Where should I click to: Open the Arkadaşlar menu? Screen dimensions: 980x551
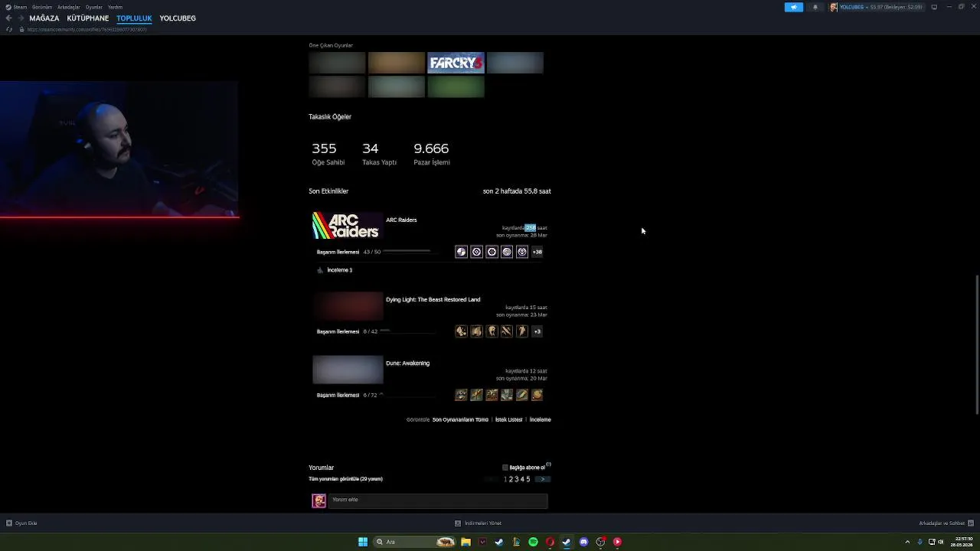tap(69, 7)
